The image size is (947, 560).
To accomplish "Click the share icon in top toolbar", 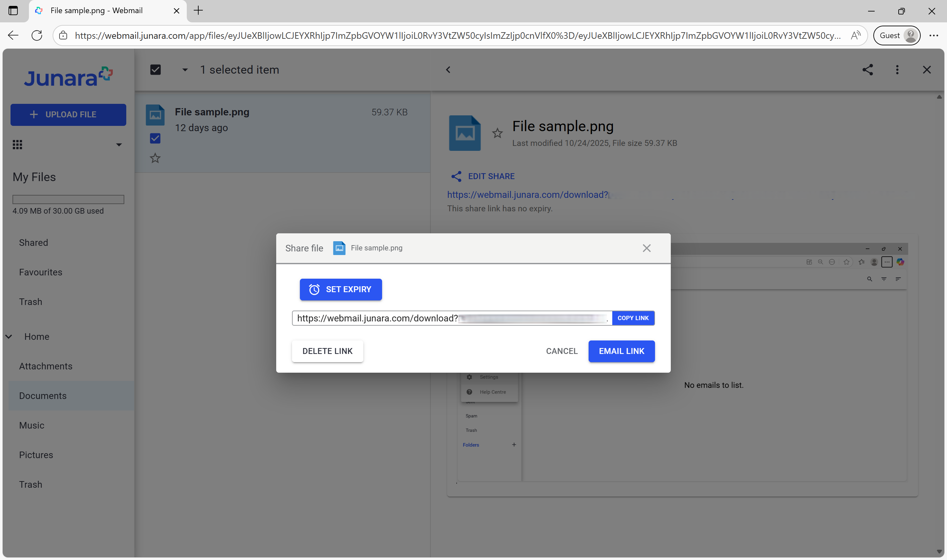I will pos(867,70).
